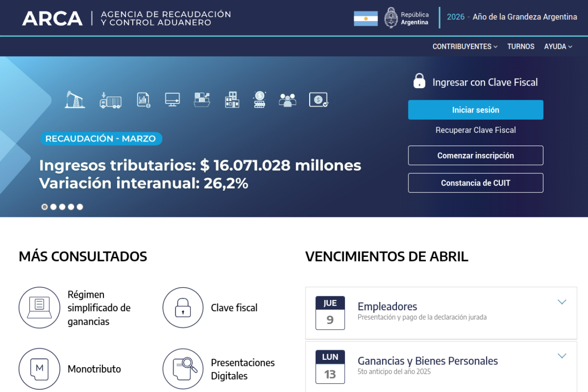This screenshot has width=588, height=392.
Task: Open the Monotributo document icon
Action: [40, 369]
